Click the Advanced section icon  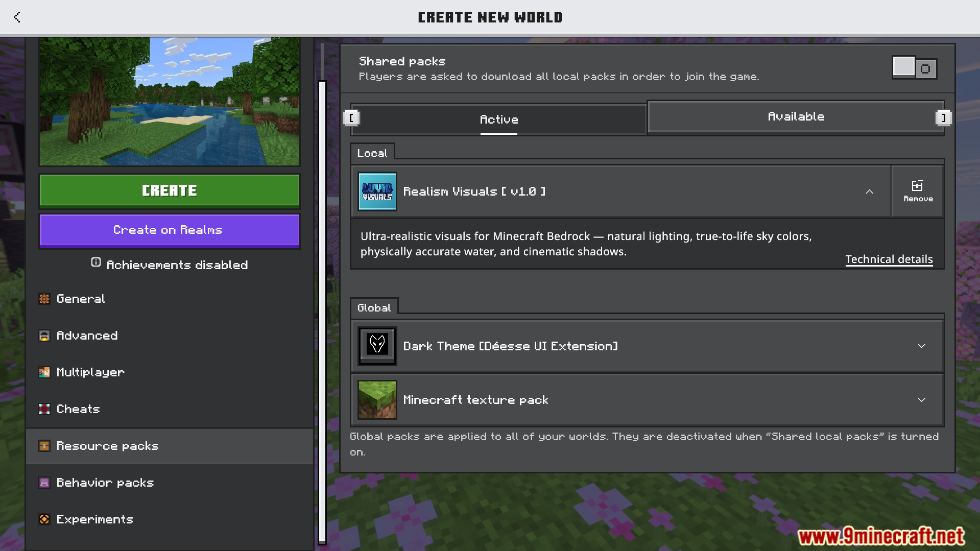coord(44,336)
